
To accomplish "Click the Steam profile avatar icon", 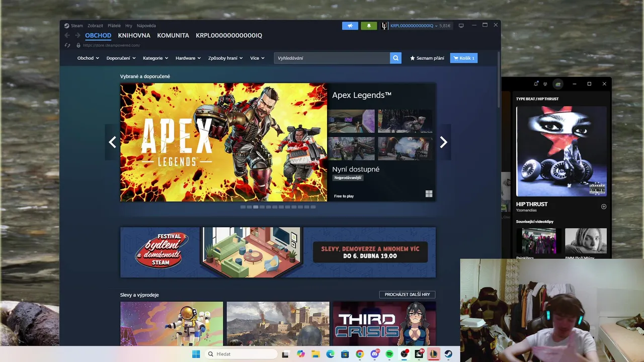I will click(x=384, y=26).
